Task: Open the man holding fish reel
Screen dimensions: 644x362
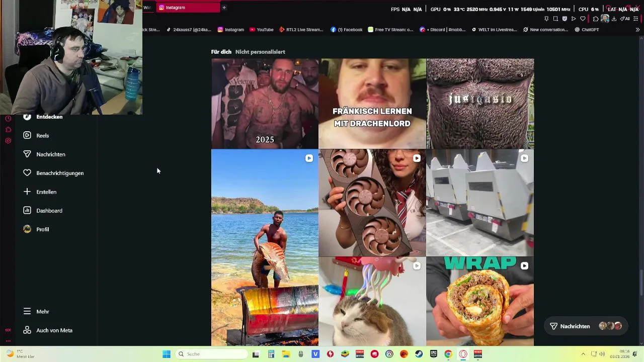Action: coord(265,248)
